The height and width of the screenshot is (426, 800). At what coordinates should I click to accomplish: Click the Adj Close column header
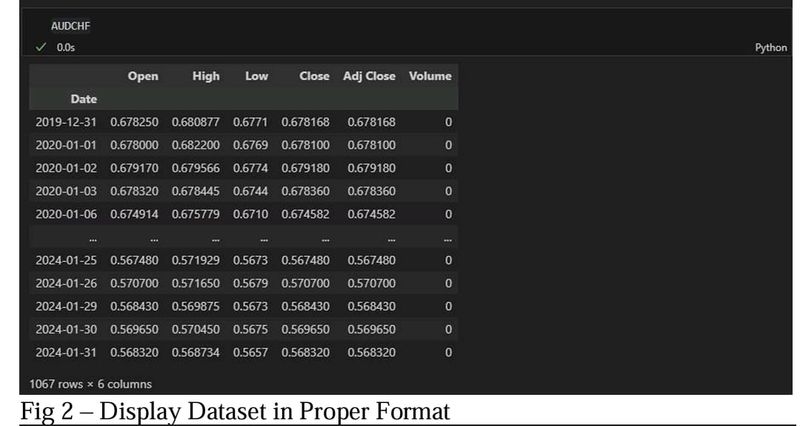point(369,76)
